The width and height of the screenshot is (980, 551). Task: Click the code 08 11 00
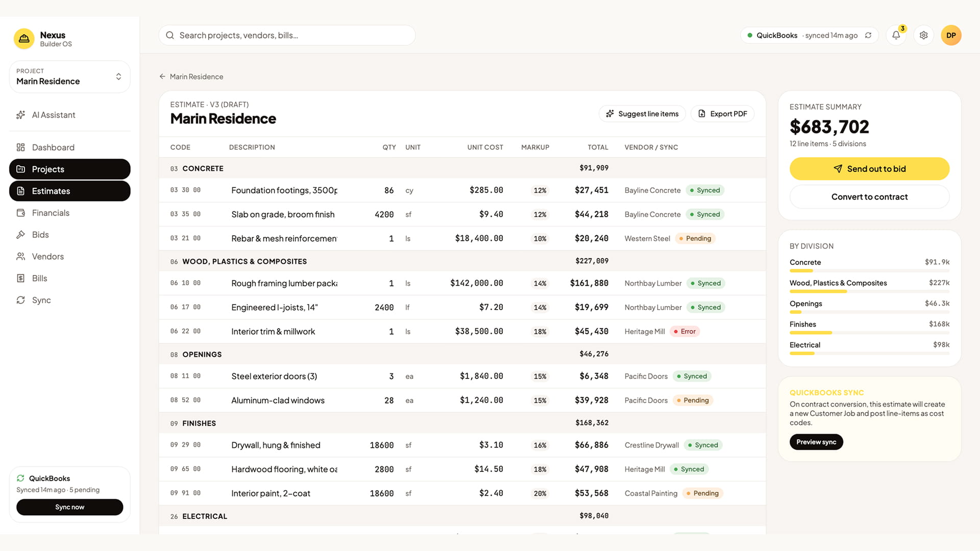tap(185, 376)
